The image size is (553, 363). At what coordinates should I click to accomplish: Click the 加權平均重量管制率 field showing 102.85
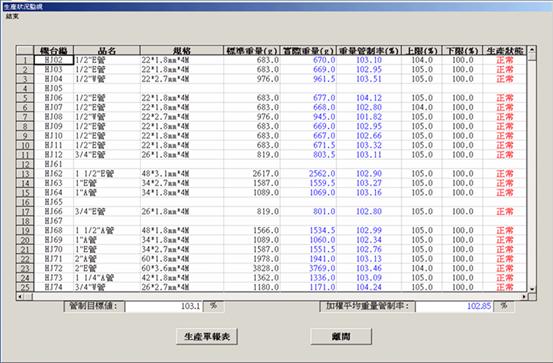(x=454, y=306)
